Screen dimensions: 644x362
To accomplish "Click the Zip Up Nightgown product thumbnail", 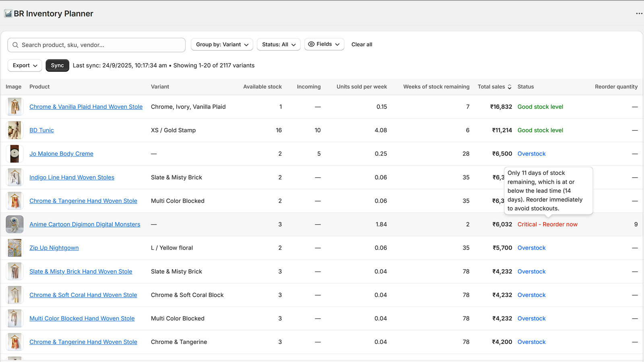I will tap(14, 248).
